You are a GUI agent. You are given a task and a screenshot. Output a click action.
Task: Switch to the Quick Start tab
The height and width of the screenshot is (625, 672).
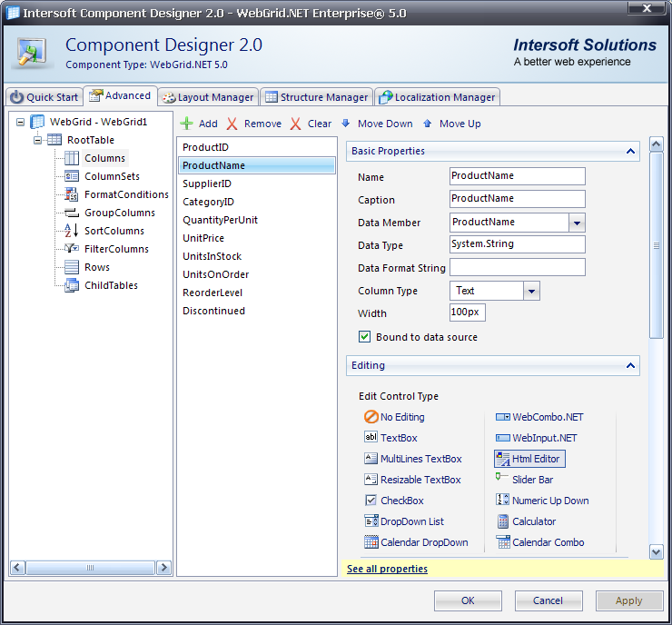coord(44,97)
